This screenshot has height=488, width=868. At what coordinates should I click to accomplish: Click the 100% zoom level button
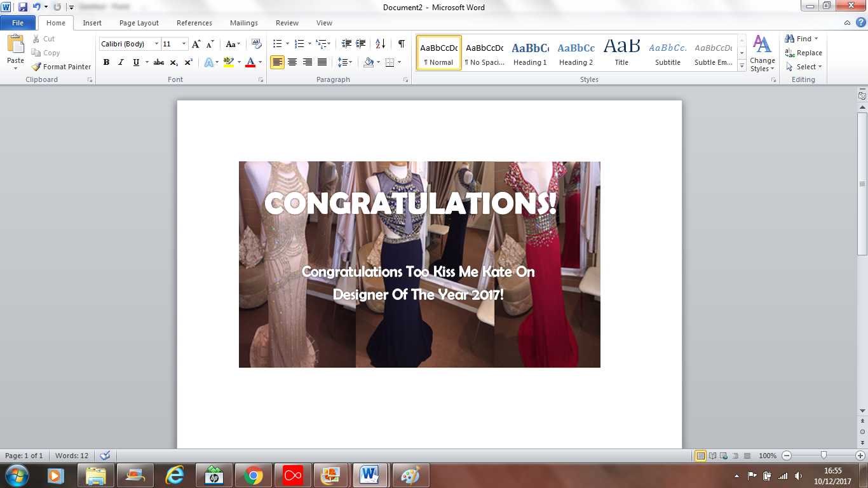[x=768, y=456]
